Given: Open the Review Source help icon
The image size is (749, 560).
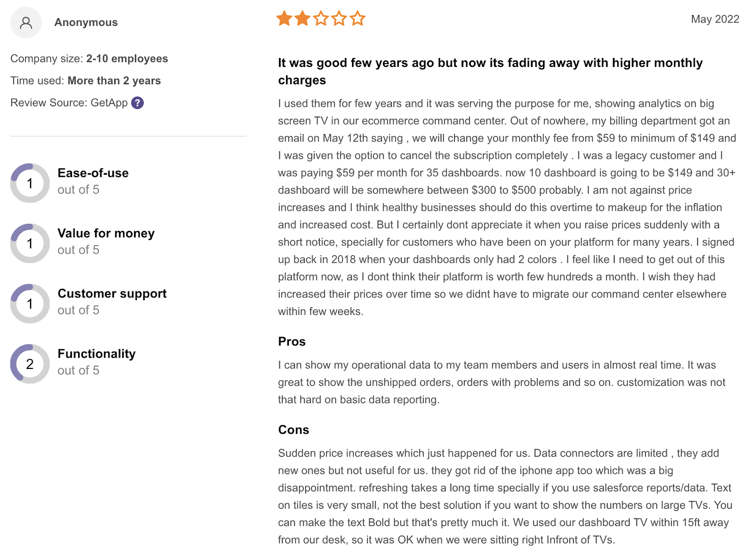Looking at the screenshot, I should 137,103.
